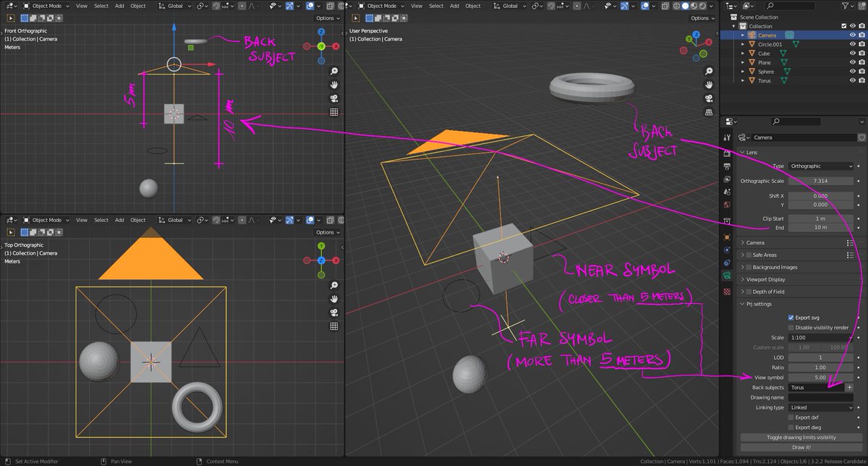Click the Safe Areas preset list icon
Screen dimensions: 868x466
coord(850,255)
